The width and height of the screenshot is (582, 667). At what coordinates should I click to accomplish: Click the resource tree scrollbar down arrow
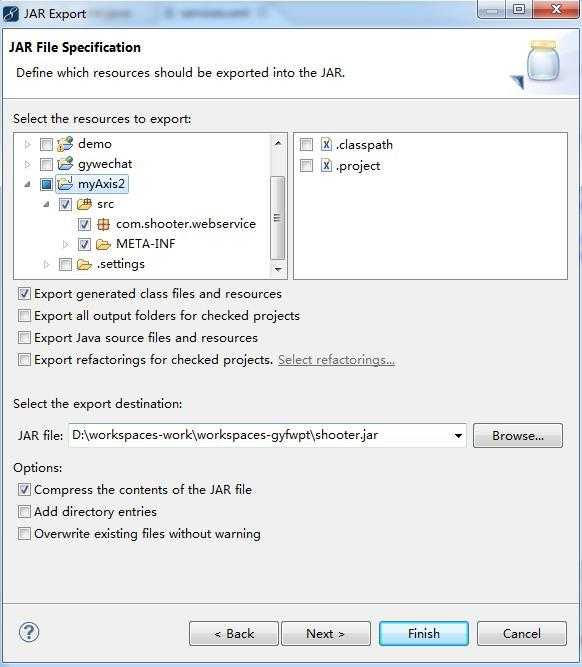(x=278, y=269)
